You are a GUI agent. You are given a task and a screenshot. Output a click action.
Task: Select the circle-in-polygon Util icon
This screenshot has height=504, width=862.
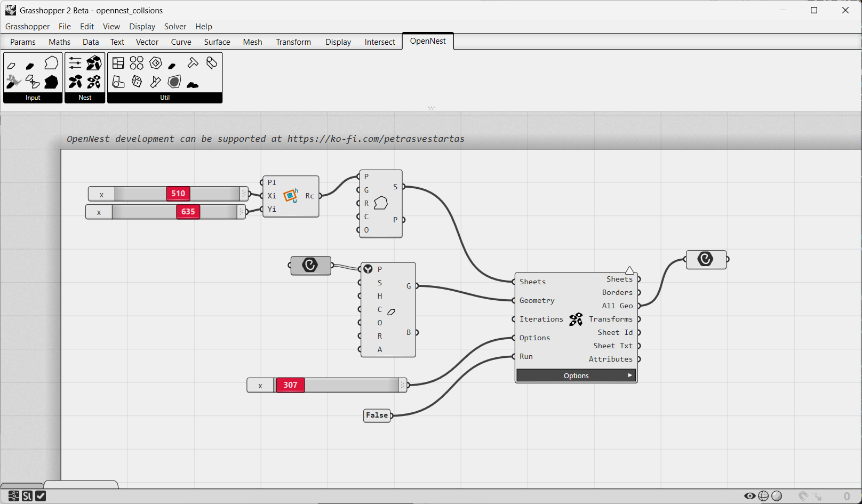pyautogui.click(x=118, y=82)
